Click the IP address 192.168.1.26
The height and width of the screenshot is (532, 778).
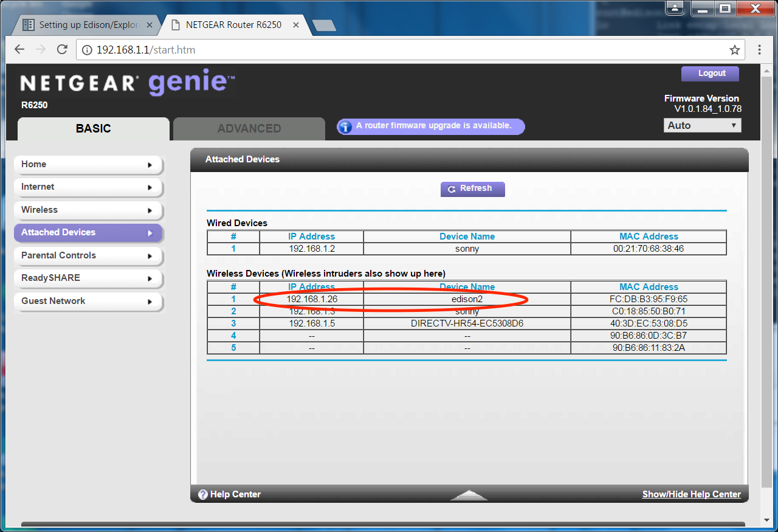312,299
